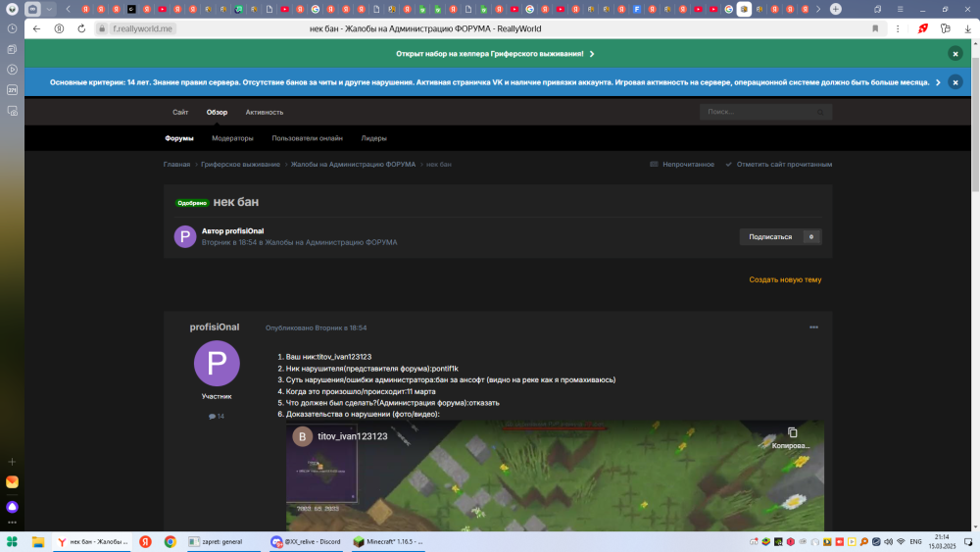Click the topic author's small avatar
980x552 pixels.
click(x=185, y=236)
